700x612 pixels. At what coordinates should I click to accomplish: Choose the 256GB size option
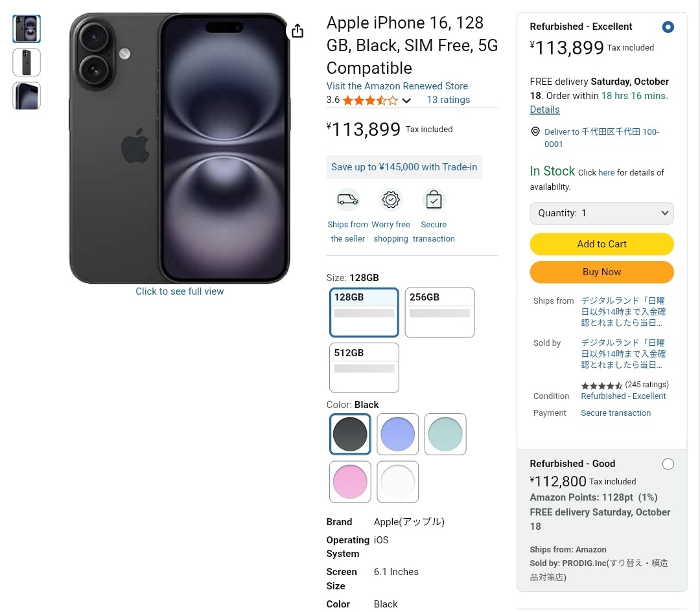click(x=439, y=312)
